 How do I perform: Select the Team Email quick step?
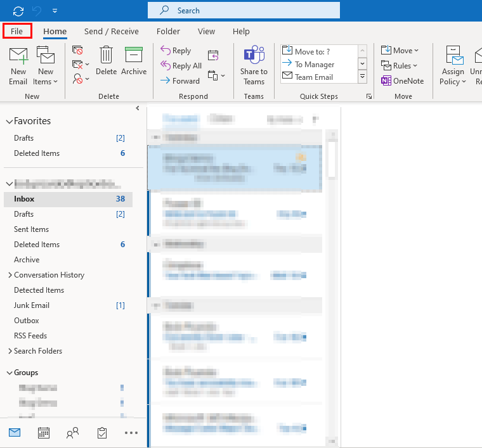pos(319,77)
